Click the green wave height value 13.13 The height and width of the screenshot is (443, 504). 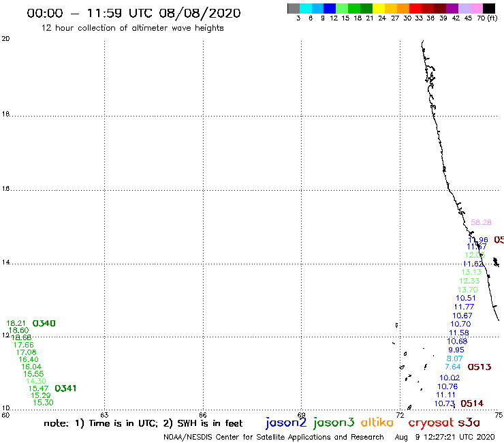(x=471, y=272)
